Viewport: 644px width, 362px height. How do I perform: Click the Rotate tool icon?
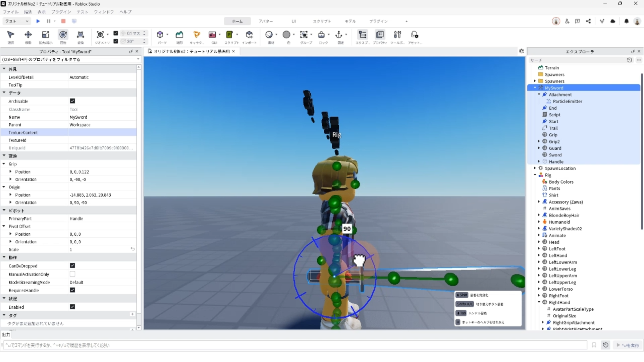click(63, 35)
